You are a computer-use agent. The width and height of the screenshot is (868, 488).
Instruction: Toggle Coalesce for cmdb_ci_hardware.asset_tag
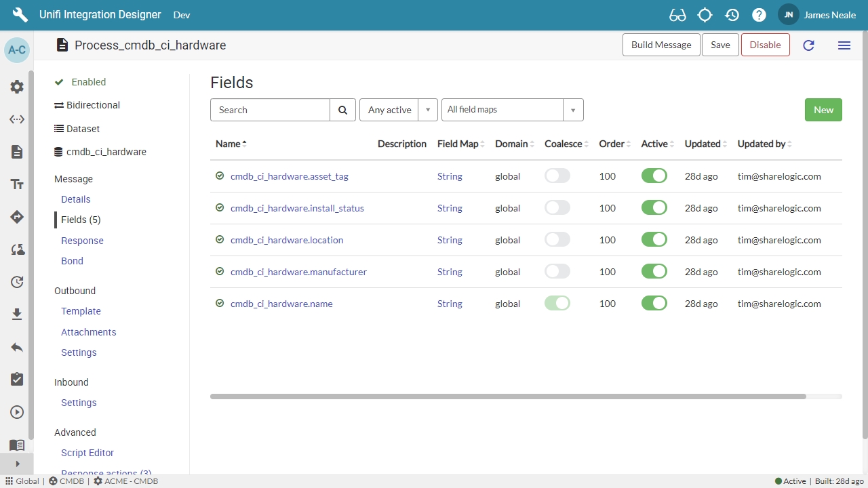click(x=557, y=176)
